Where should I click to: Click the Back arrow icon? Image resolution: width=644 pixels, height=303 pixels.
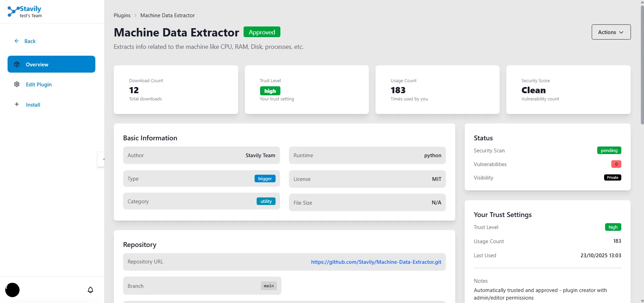pyautogui.click(x=17, y=41)
